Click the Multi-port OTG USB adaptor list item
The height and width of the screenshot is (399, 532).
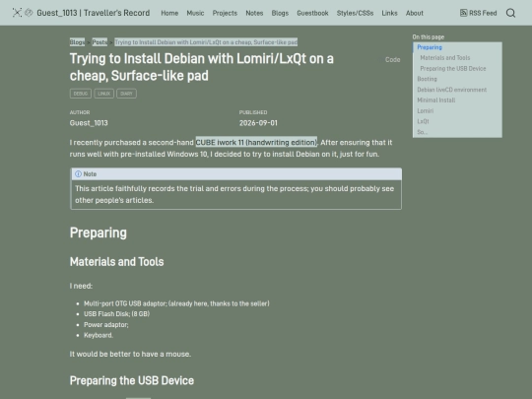point(176,303)
